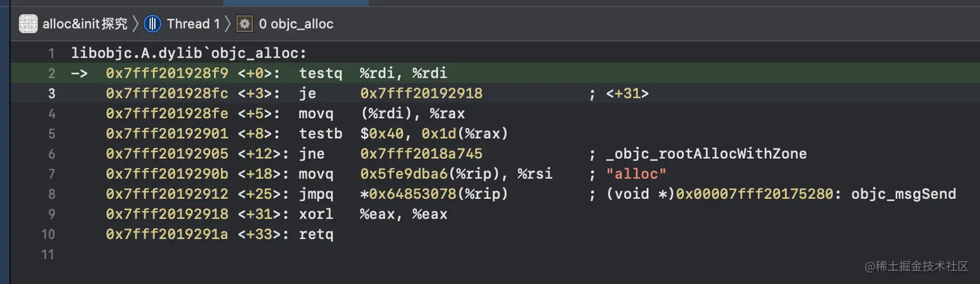Image resolution: width=980 pixels, height=284 pixels.
Task: Click the libobjc.A.dylib`objc_alloc header line
Action: [189, 53]
